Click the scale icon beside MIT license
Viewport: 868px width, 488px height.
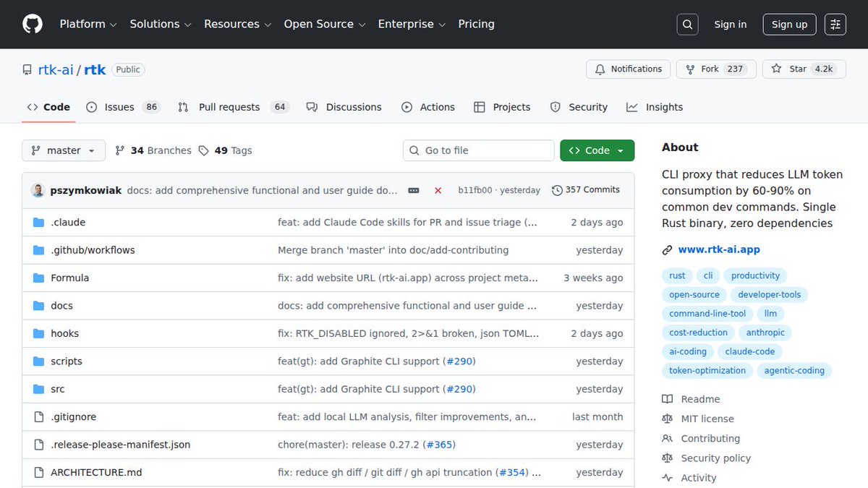[x=667, y=419]
